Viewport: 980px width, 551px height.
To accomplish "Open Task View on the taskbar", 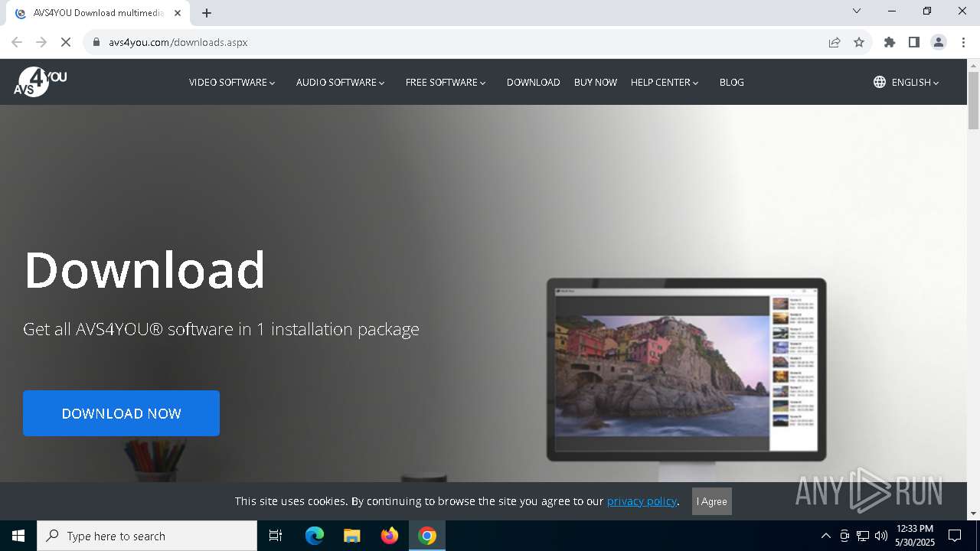I will click(x=276, y=536).
